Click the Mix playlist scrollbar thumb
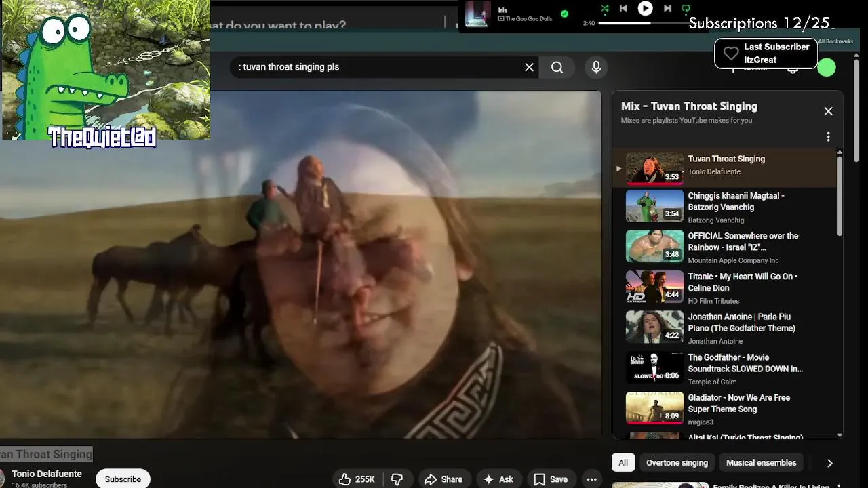This screenshot has width=868, height=488. [840, 197]
